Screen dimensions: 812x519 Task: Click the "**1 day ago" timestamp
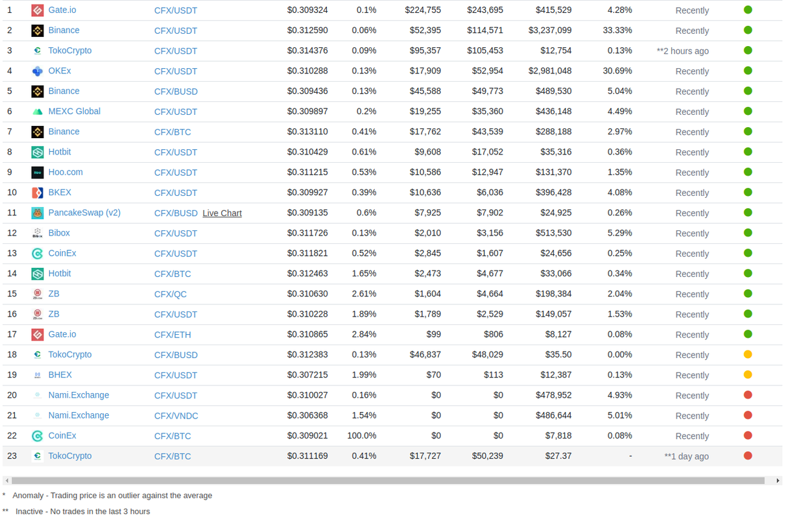click(x=686, y=456)
